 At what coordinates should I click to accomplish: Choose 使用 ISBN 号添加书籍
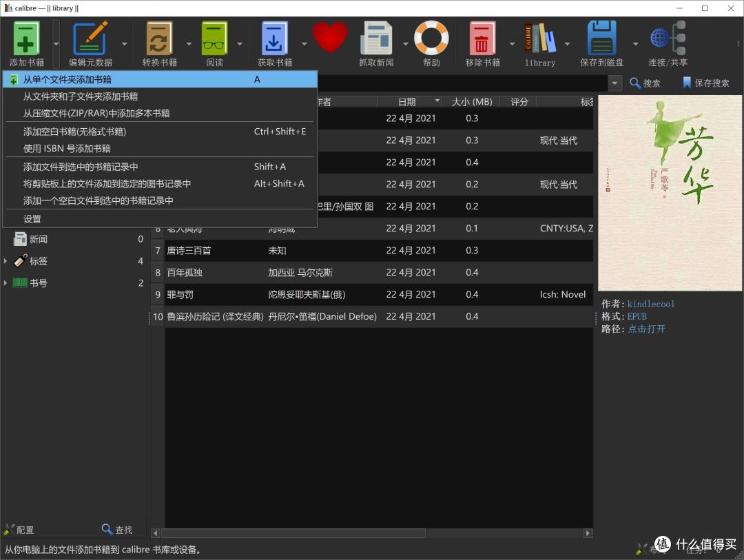160,149
